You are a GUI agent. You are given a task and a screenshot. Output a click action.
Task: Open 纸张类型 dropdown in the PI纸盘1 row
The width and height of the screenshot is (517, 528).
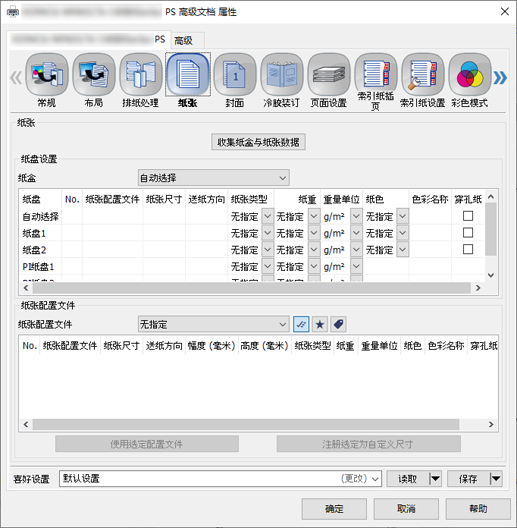tap(268, 267)
